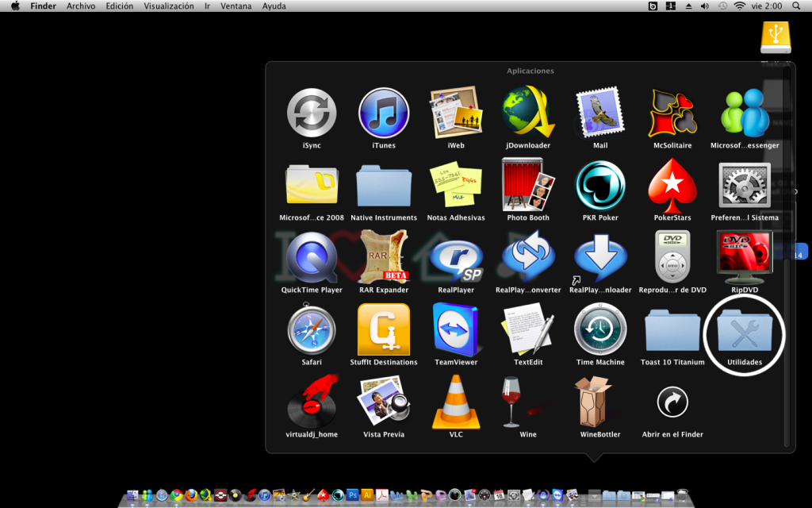
Task: Open the Ir menu
Action: point(207,6)
